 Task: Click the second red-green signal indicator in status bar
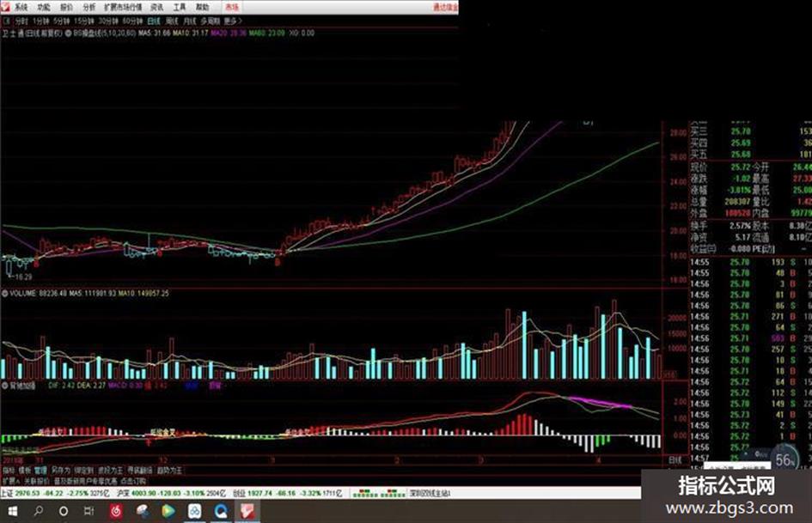pyautogui.click(x=394, y=493)
